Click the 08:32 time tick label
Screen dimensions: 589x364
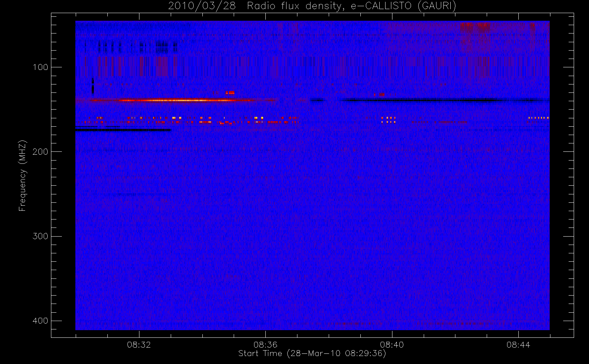pyautogui.click(x=139, y=345)
